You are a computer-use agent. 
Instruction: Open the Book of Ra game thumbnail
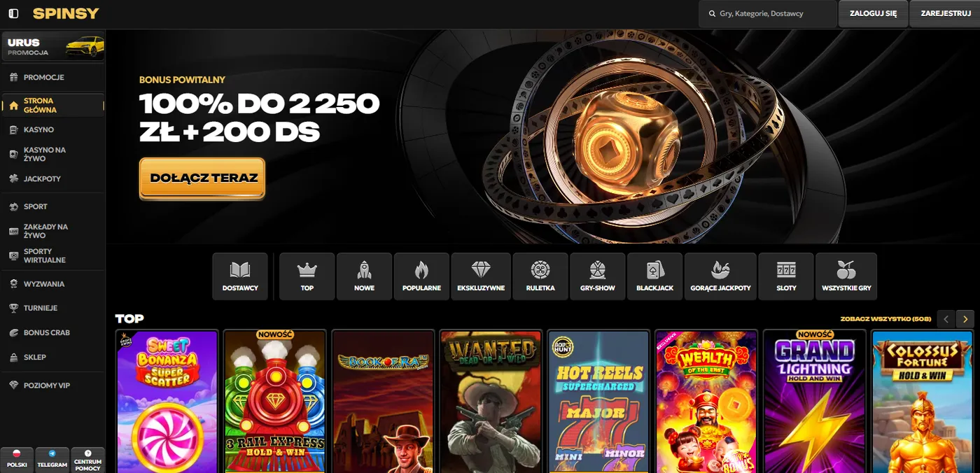point(382,401)
